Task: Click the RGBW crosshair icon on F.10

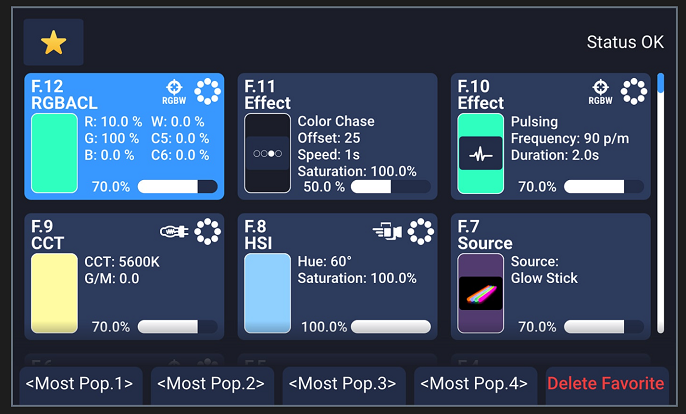Action: (x=601, y=92)
